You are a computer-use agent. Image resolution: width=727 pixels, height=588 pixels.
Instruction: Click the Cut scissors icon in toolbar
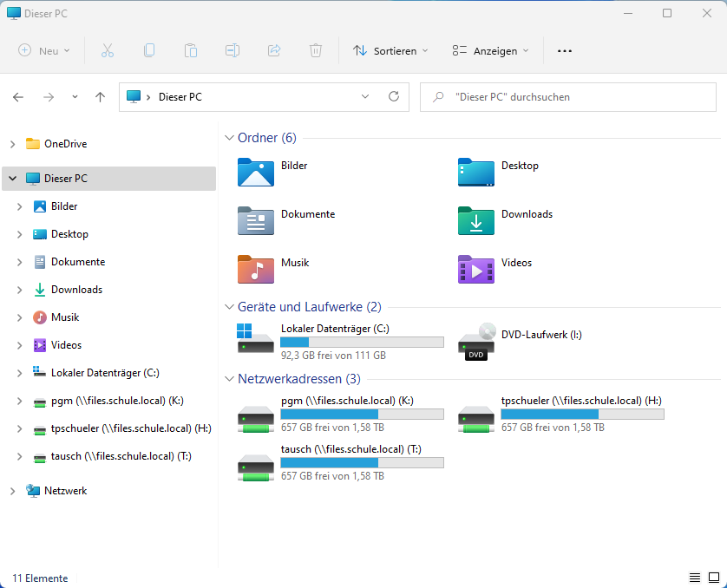[x=107, y=50]
